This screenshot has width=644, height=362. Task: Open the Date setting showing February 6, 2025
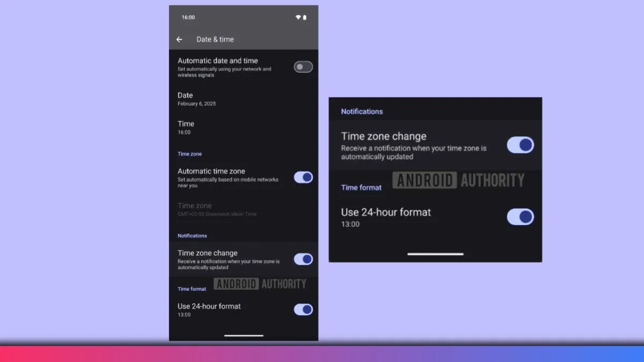[x=197, y=99]
